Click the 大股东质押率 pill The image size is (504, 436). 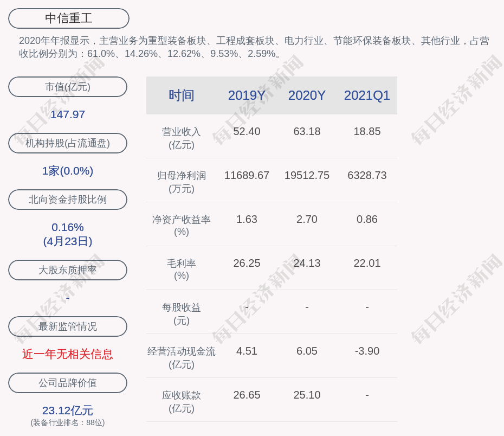pyautogui.click(x=68, y=270)
